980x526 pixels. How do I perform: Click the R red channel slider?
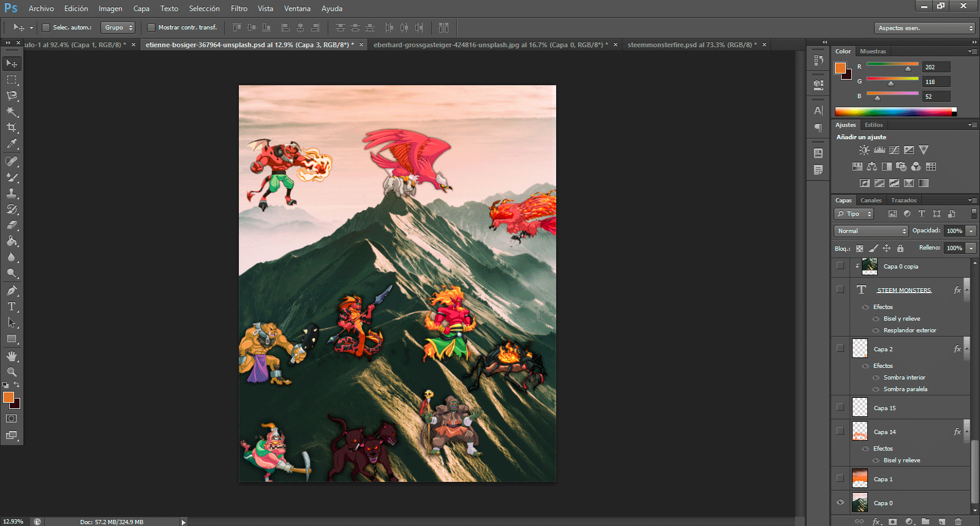tap(892, 65)
